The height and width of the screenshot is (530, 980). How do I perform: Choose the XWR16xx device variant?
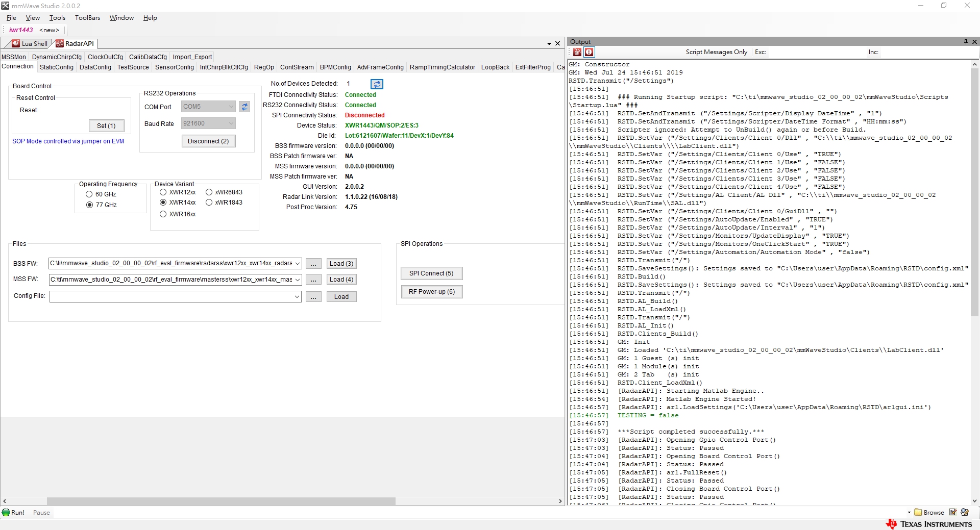click(x=163, y=214)
